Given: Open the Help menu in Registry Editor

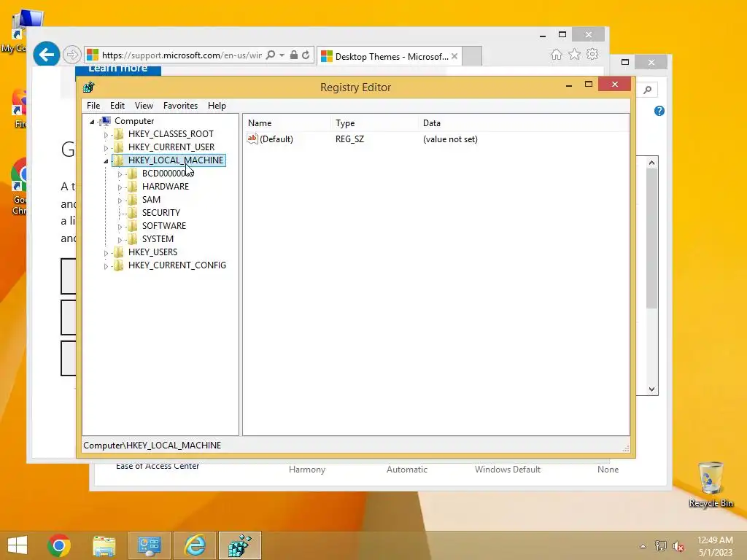Looking at the screenshot, I should click(x=217, y=106).
